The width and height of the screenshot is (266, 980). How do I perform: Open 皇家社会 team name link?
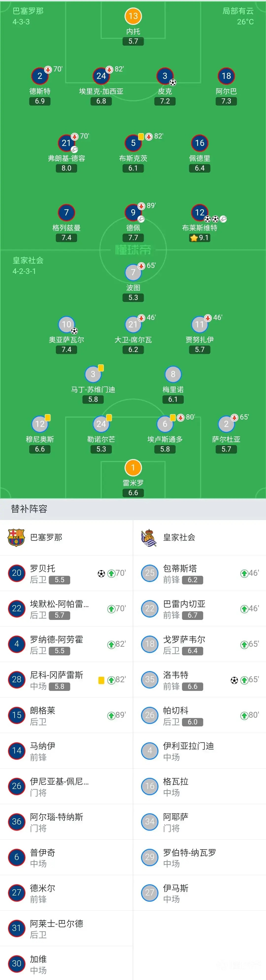[x=179, y=537]
